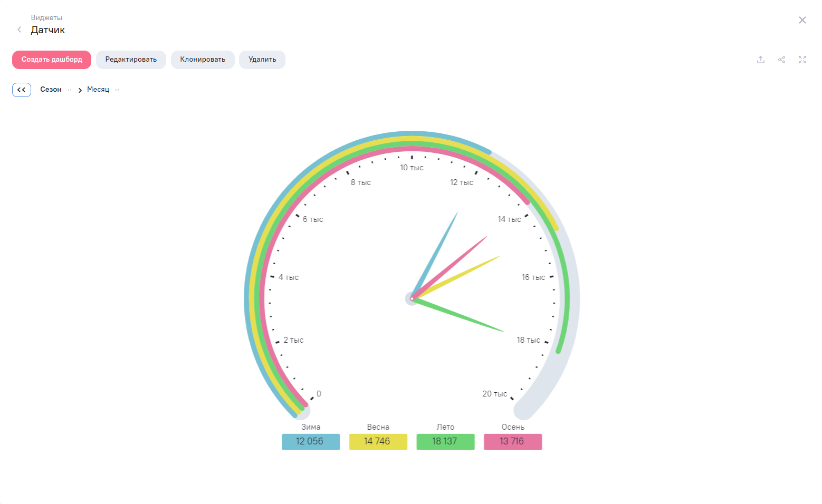
Task: Open options dots next to Сезон
Action: pos(70,90)
